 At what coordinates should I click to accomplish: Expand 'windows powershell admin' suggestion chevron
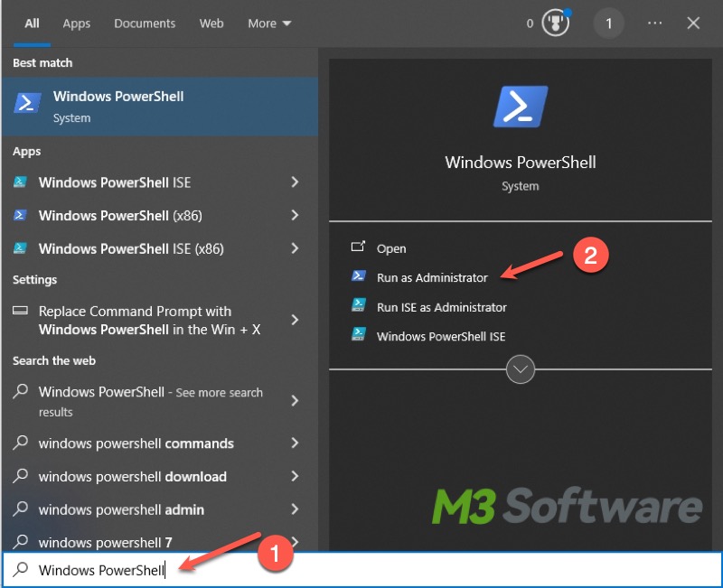[x=295, y=509]
